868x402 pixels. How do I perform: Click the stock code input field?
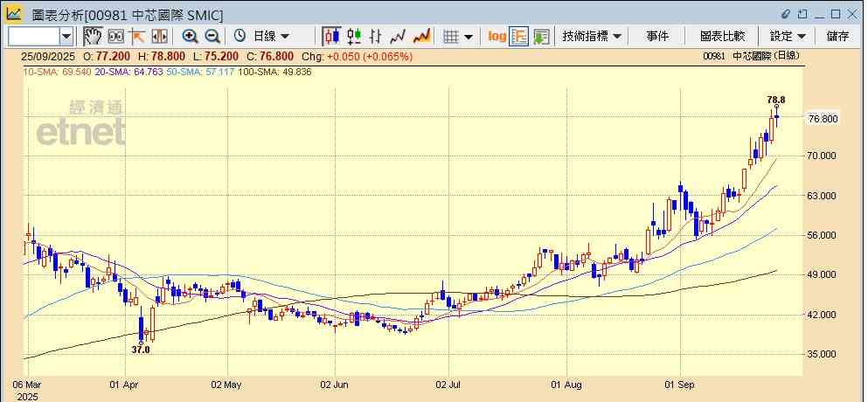pyautogui.click(x=34, y=37)
